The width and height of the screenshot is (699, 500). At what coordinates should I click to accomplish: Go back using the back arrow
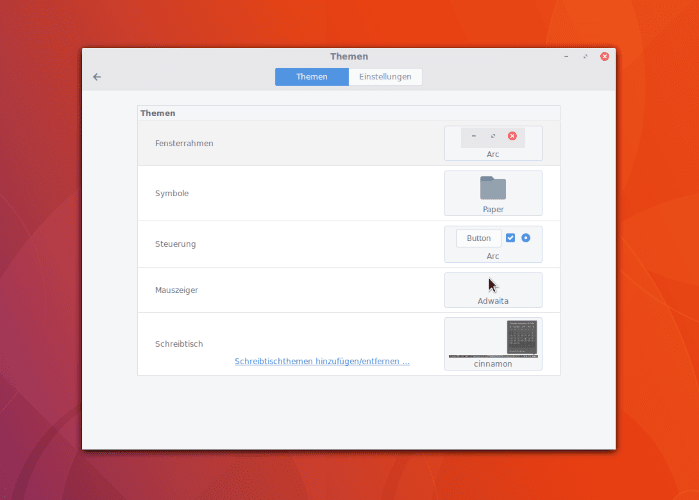coord(97,77)
